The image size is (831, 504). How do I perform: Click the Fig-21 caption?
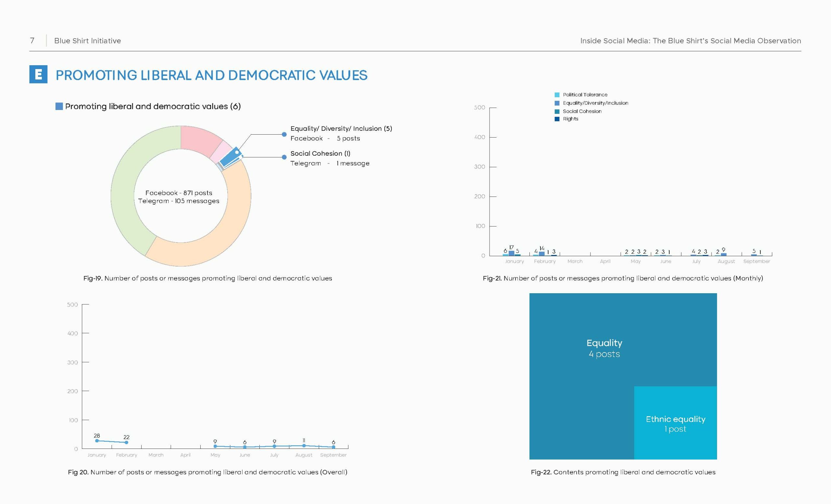(x=623, y=278)
